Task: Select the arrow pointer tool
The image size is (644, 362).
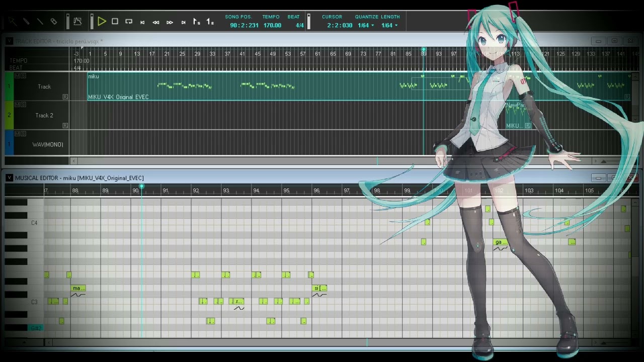Action: (13, 22)
